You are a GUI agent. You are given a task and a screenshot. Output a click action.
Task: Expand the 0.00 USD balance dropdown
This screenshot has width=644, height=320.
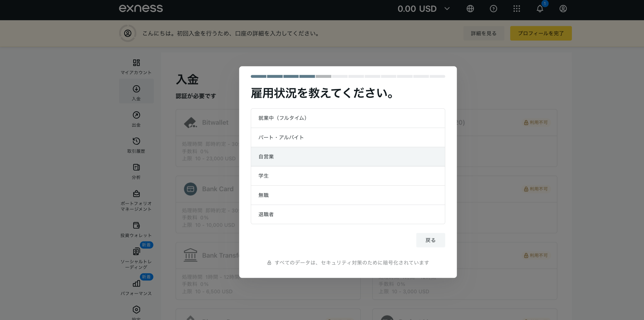pos(424,9)
